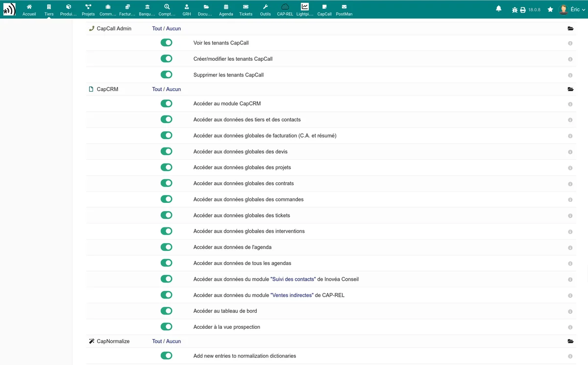Select Tout for CapCall Admin permissions
Image resolution: width=588 pixels, height=365 pixels.
[157, 28]
